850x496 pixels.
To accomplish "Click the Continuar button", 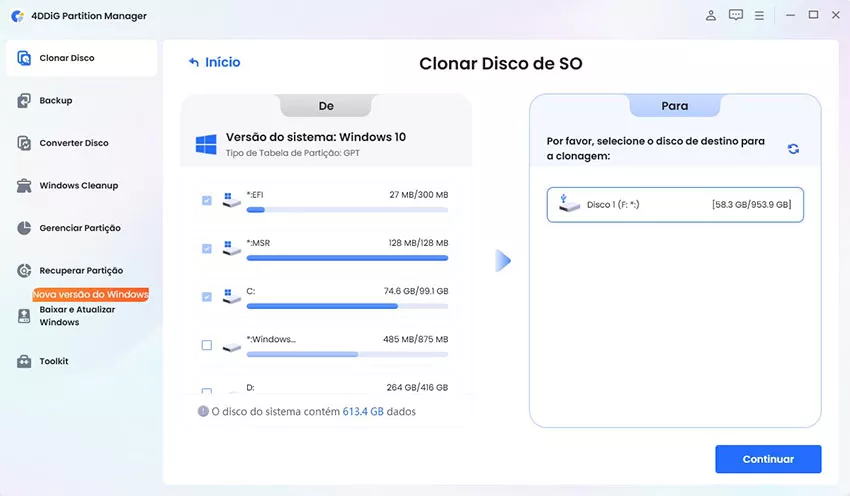I will tap(768, 459).
